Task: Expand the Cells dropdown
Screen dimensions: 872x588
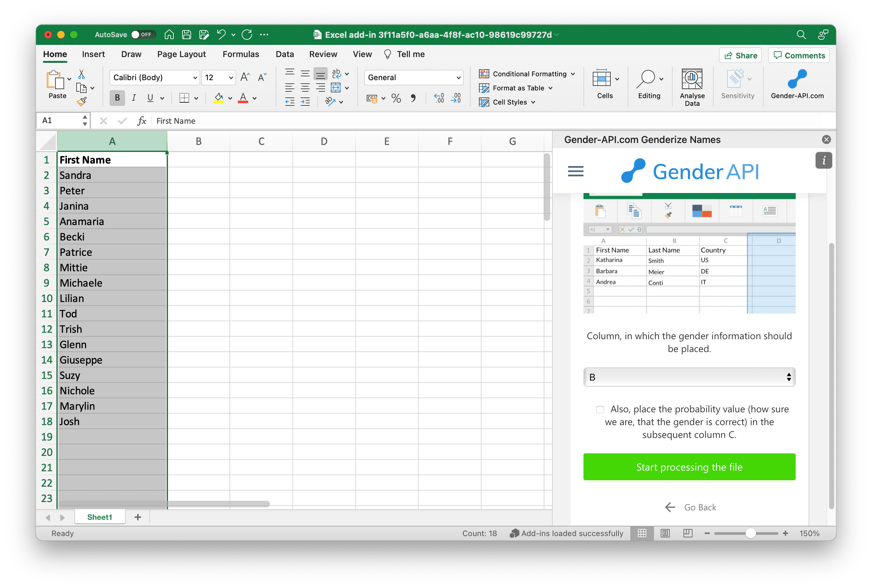Action: (x=617, y=79)
